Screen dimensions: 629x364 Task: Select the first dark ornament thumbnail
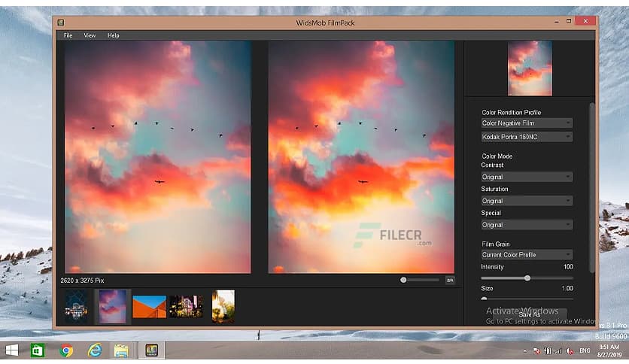coord(76,307)
